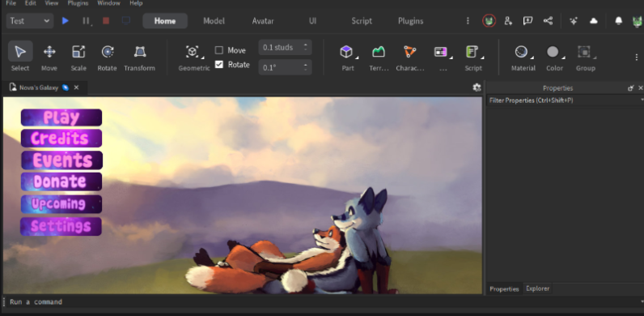Open the Window menu

(109, 3)
